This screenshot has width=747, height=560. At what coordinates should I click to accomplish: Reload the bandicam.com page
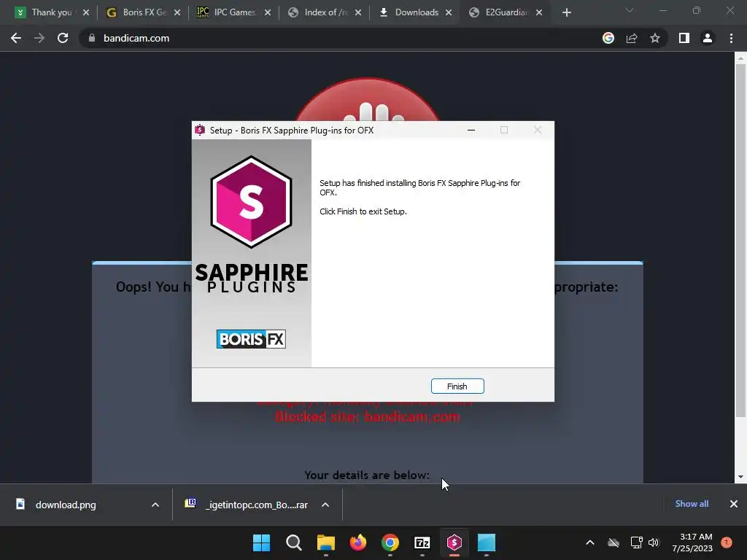(x=63, y=38)
